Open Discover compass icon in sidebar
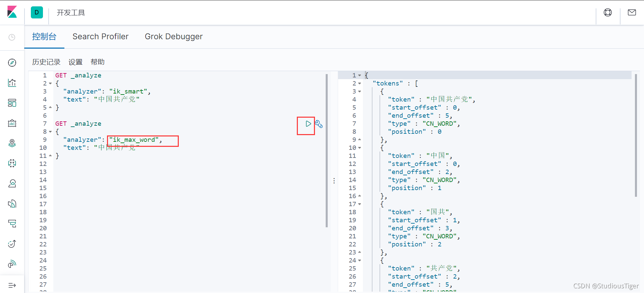Viewport: 644px width, 293px height. tap(12, 63)
